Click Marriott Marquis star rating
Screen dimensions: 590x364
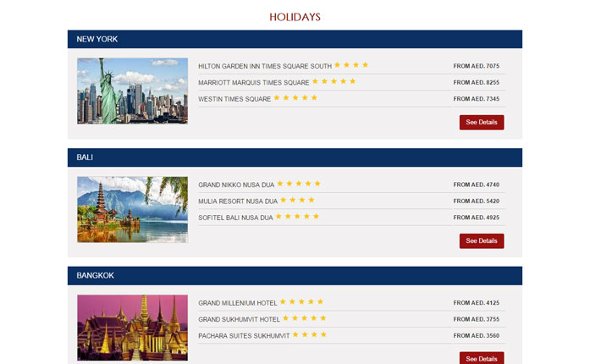(x=334, y=81)
